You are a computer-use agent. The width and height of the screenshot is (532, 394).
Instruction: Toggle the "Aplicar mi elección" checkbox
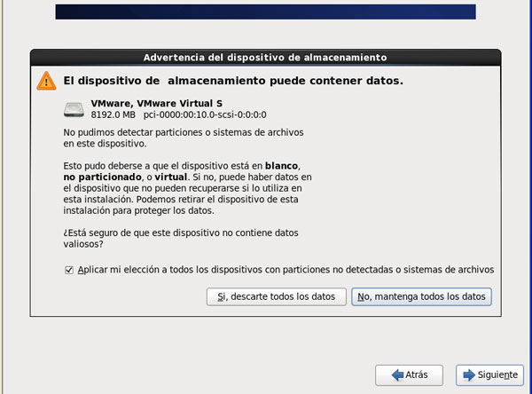(x=69, y=270)
